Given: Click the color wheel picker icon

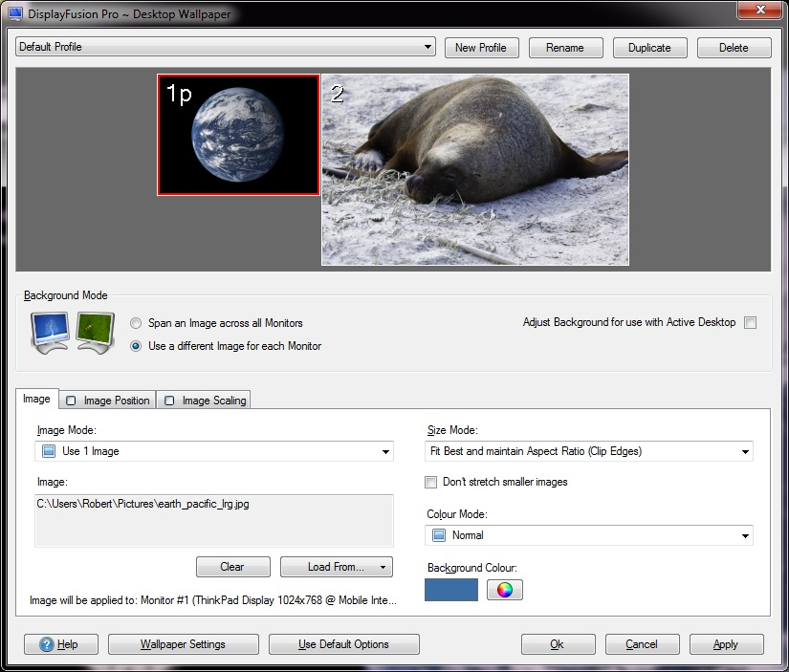Looking at the screenshot, I should [x=504, y=590].
